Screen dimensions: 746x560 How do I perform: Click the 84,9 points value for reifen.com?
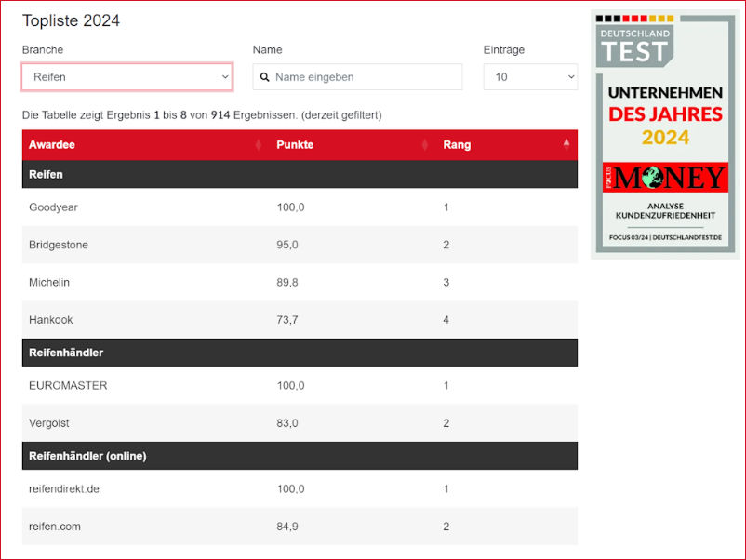pos(287,527)
